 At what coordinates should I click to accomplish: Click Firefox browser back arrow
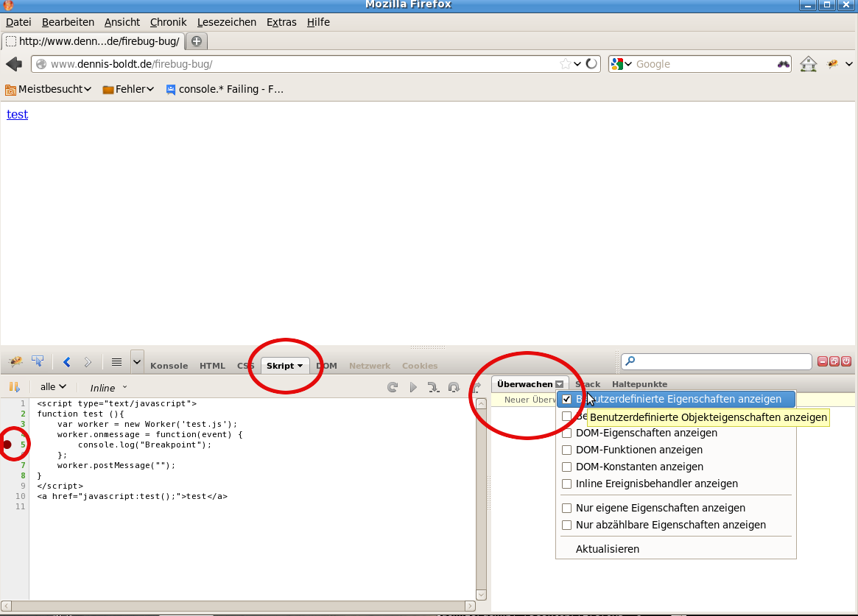[14, 64]
